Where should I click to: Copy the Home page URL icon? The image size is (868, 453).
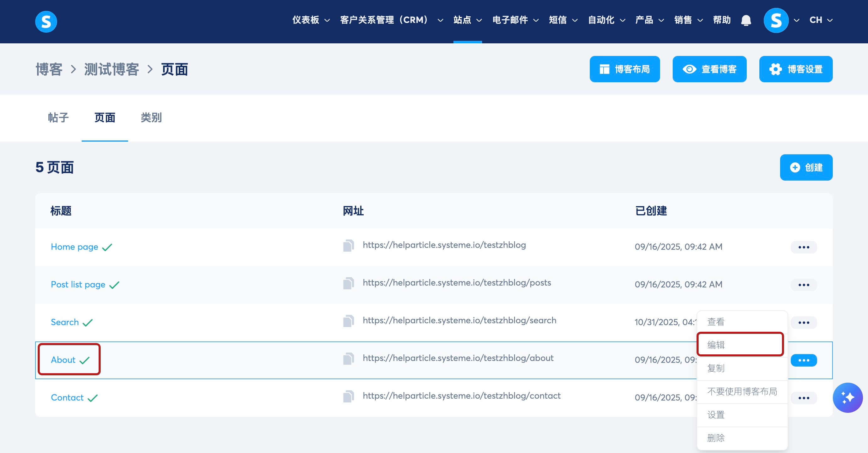348,246
